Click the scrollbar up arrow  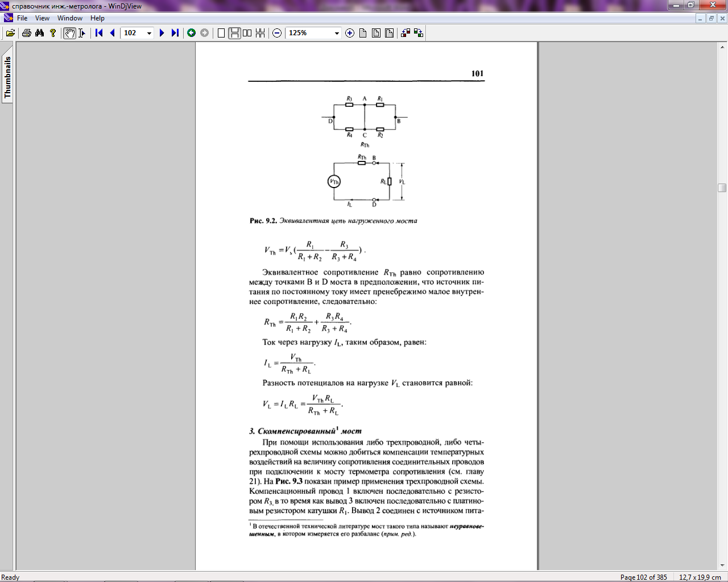(722, 47)
